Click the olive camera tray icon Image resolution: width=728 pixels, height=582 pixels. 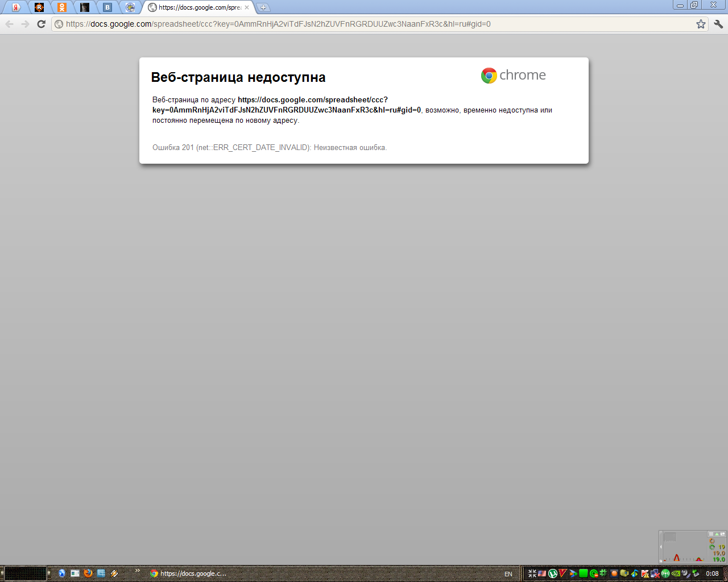[x=624, y=573]
